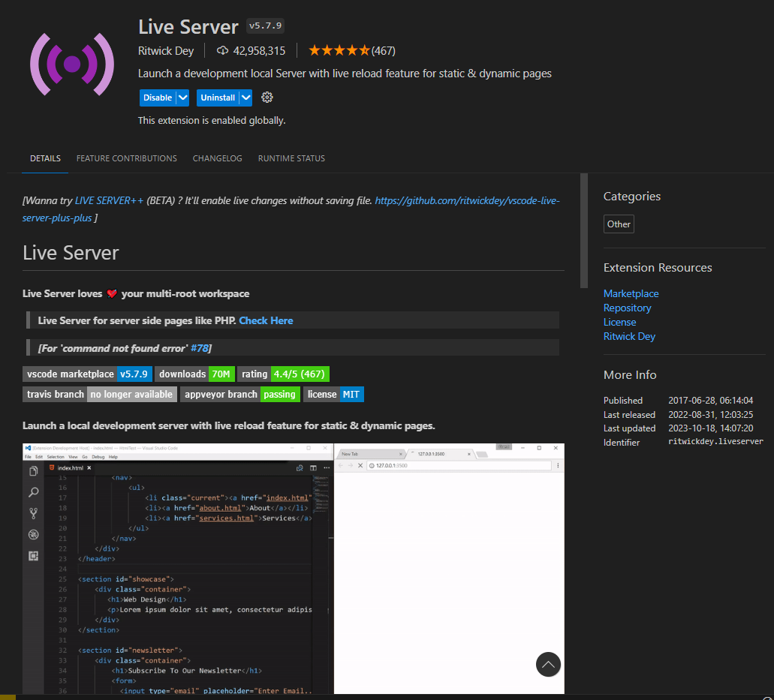The width and height of the screenshot is (774, 700).
Task: Open extension settings gear icon
Action: click(x=267, y=98)
